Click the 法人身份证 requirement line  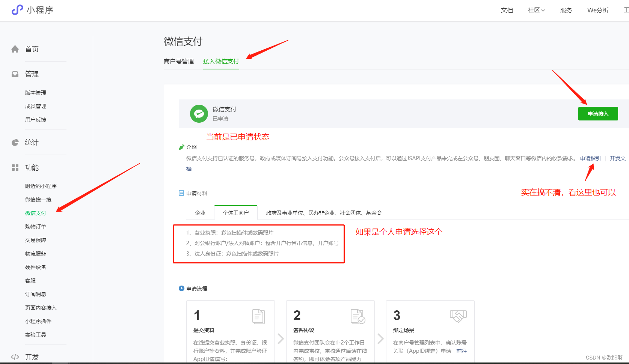click(x=232, y=254)
